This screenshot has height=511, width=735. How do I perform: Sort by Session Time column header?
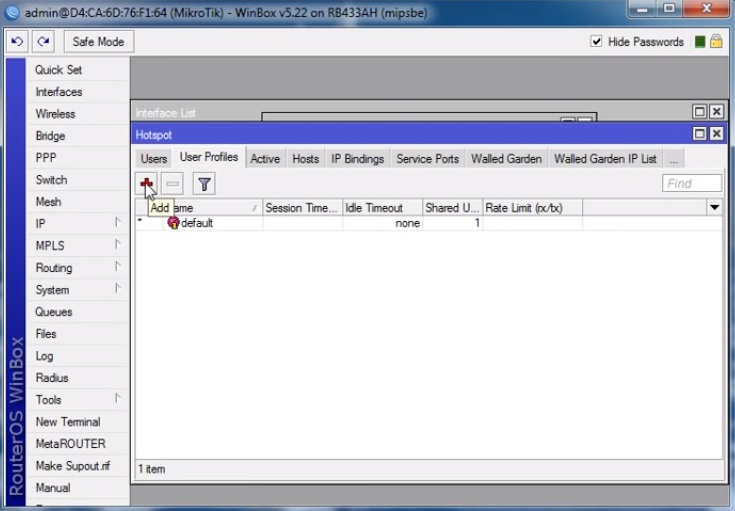(302, 208)
